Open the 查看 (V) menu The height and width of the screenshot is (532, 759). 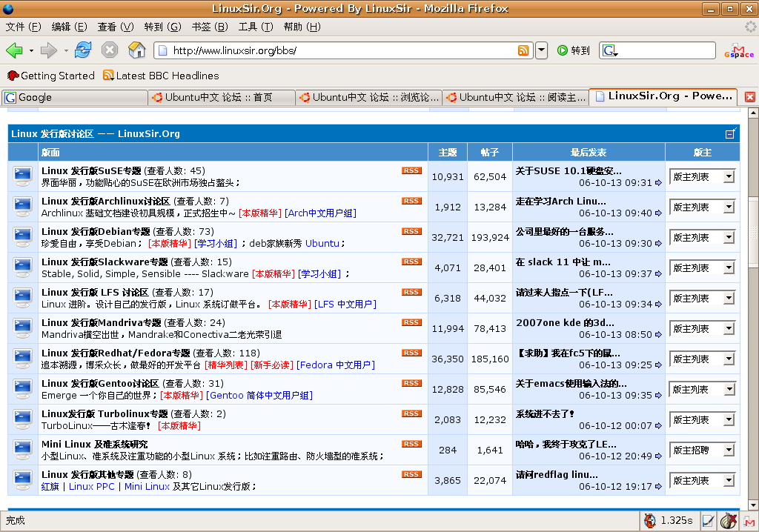(x=116, y=27)
